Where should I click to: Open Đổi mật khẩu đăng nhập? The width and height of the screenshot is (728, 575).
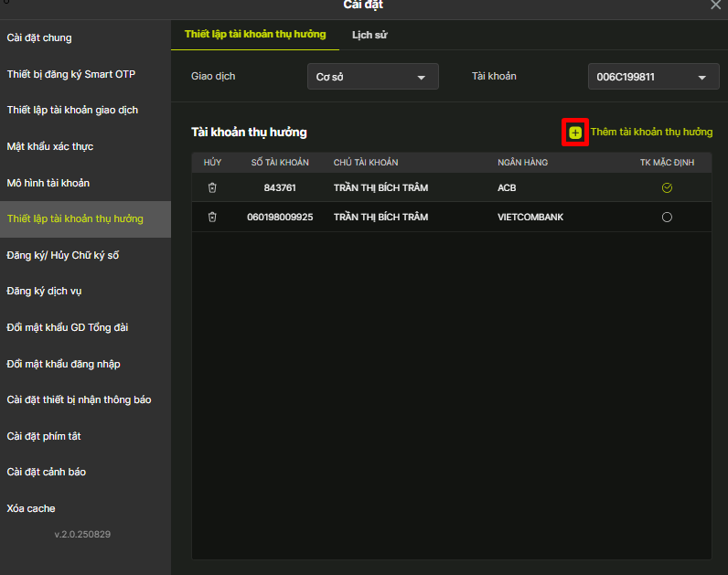[x=63, y=364]
